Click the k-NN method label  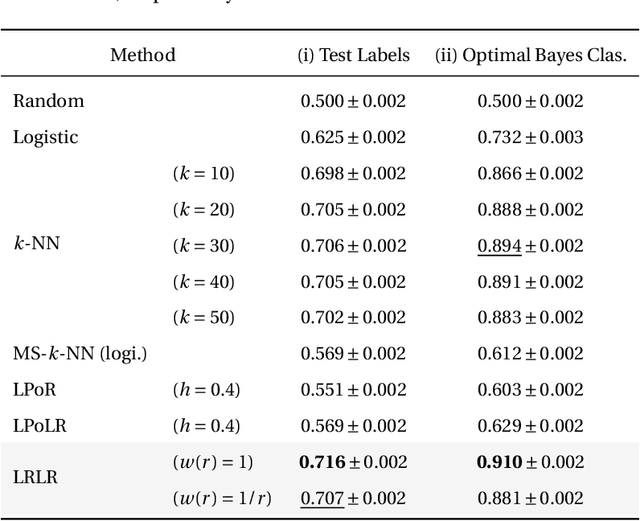[36, 245]
